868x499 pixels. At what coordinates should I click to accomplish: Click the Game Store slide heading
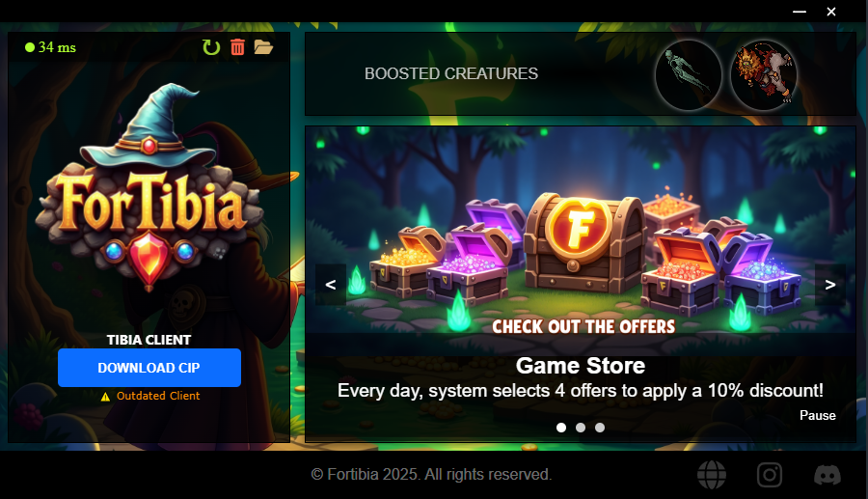[x=581, y=366]
